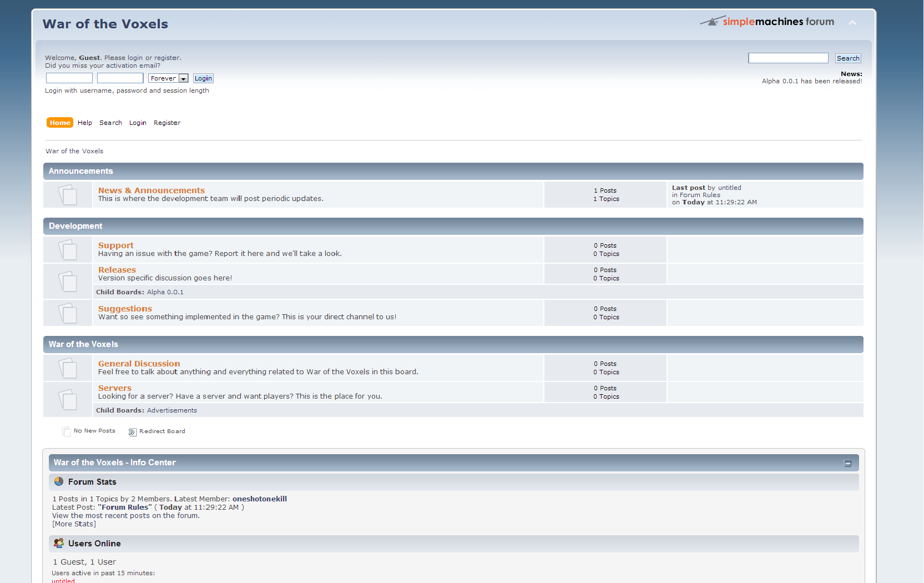
Task: Click the activation email link
Action: [103, 66]
